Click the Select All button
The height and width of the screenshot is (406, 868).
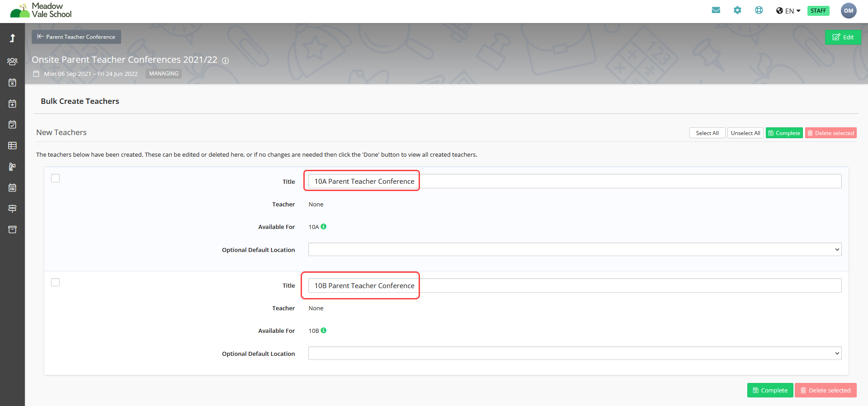(x=707, y=133)
